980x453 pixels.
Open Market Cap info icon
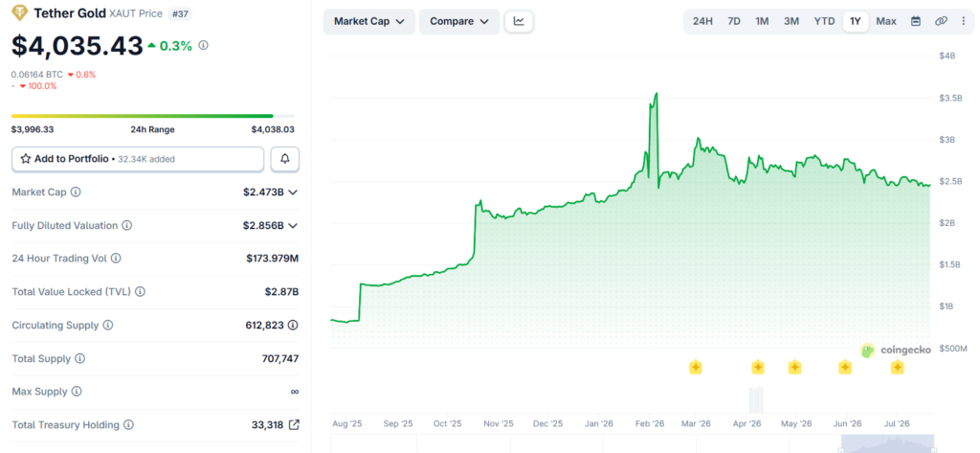76,193
